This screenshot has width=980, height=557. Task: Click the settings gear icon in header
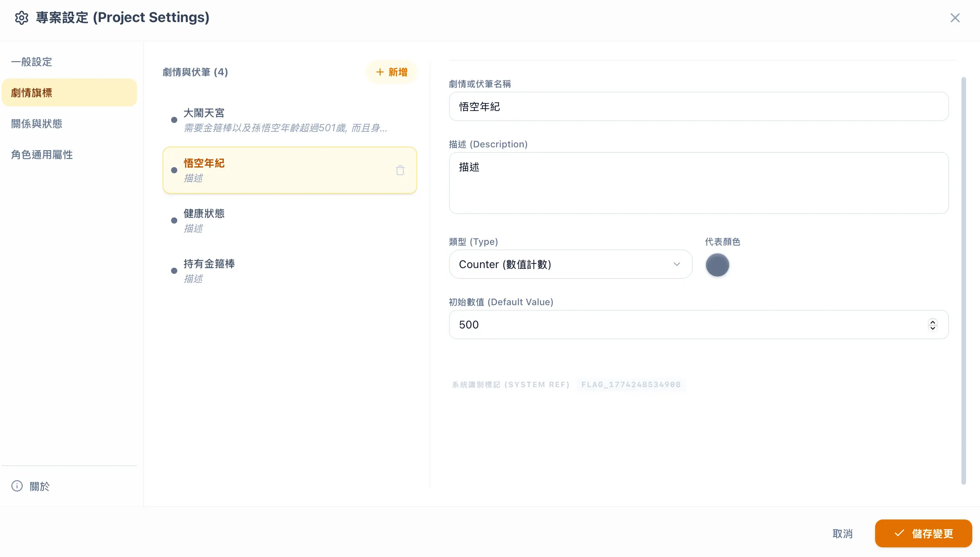coord(22,18)
